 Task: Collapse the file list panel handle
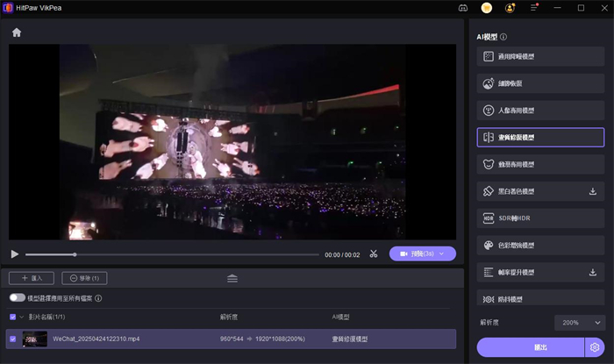(x=232, y=278)
